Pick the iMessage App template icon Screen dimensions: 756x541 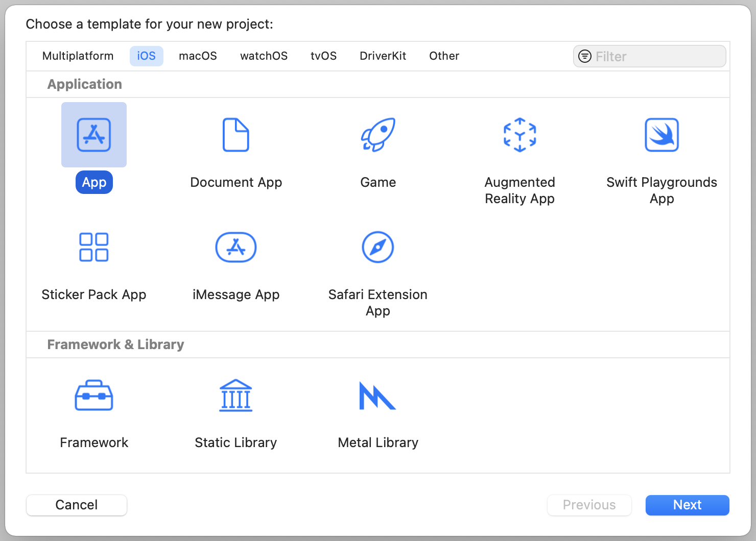tap(235, 248)
